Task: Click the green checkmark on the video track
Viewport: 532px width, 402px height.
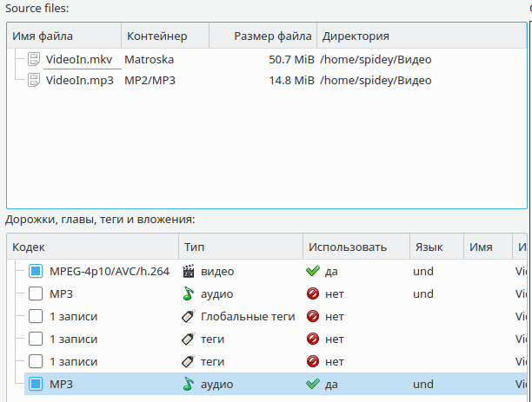Action: pyautogui.click(x=313, y=271)
